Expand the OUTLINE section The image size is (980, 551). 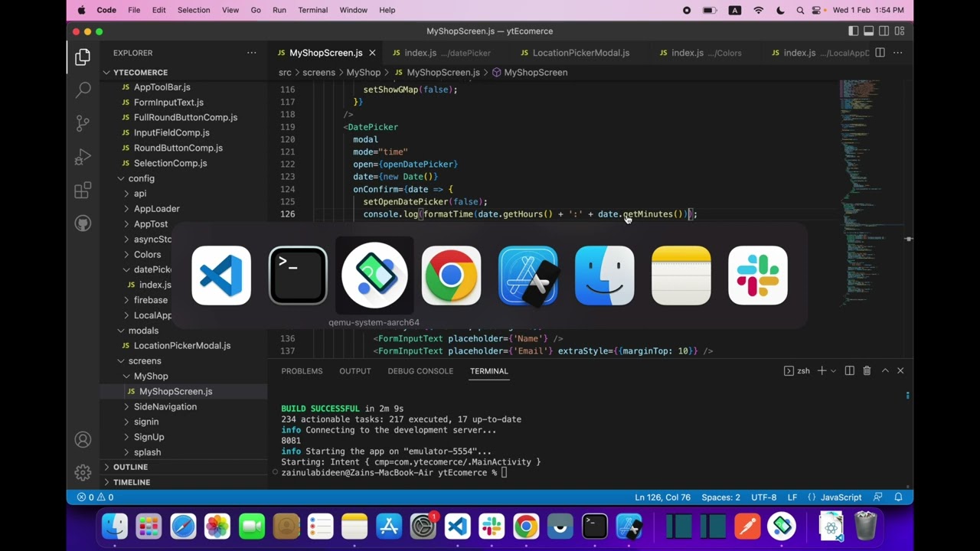coord(130,467)
